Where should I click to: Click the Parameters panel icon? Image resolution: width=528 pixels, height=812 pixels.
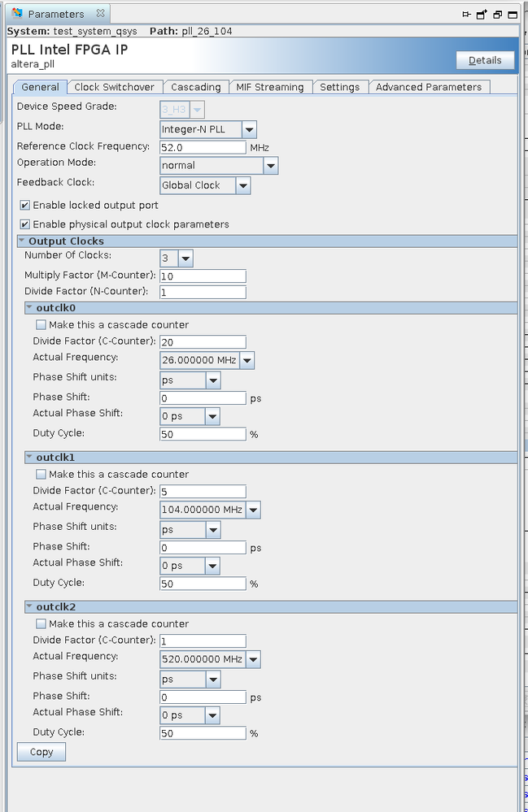click(17, 14)
